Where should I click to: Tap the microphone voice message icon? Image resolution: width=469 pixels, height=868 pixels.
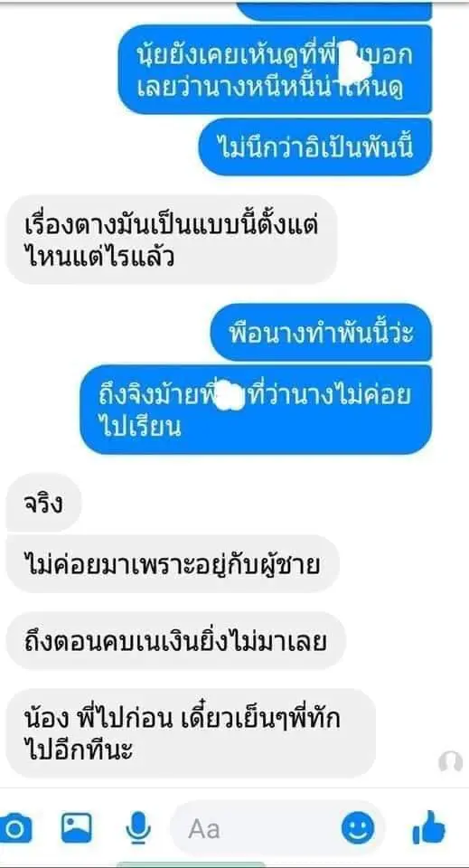137,827
